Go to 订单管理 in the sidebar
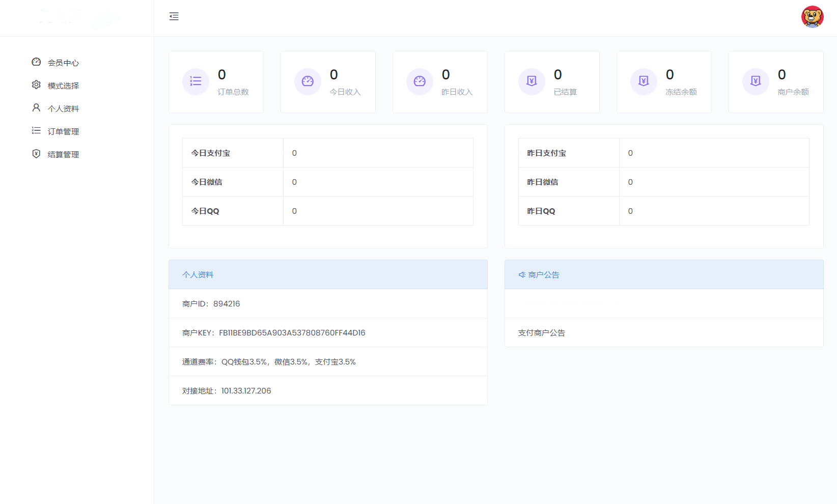 (63, 131)
